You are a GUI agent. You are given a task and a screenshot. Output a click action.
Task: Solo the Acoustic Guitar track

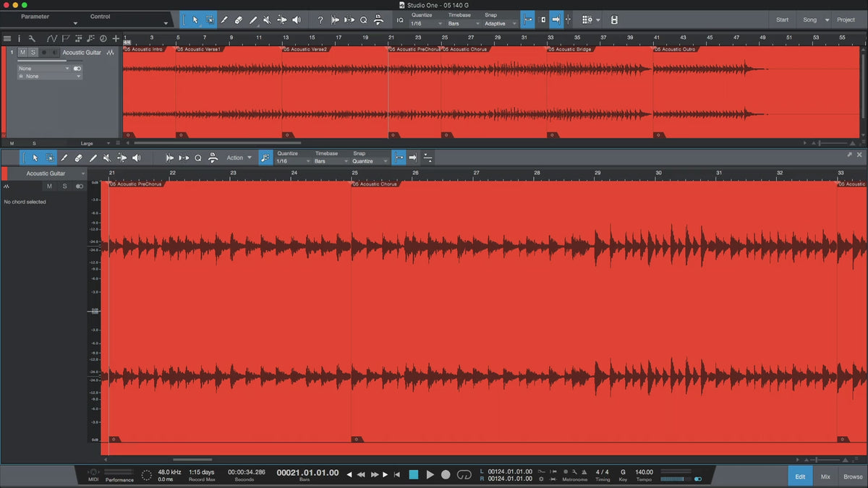[x=33, y=53]
